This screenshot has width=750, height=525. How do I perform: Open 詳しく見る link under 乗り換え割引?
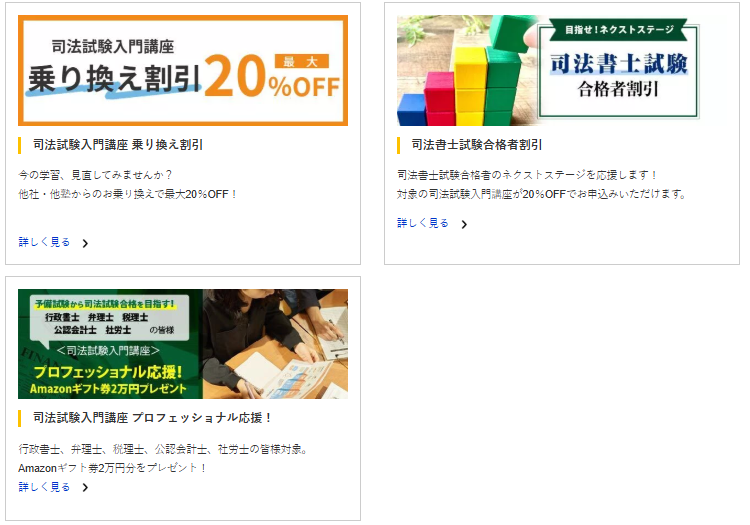coord(44,242)
